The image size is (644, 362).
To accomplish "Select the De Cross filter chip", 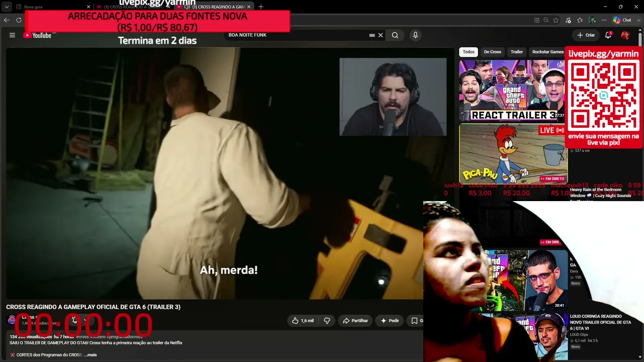I will click(493, 52).
